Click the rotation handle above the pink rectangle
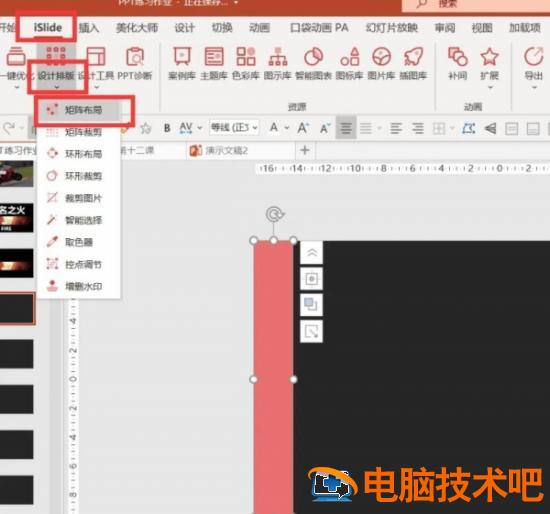The height and width of the screenshot is (514, 550). click(x=274, y=214)
